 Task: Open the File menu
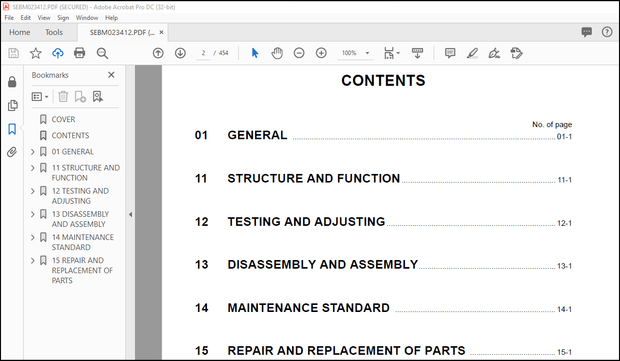[9, 18]
